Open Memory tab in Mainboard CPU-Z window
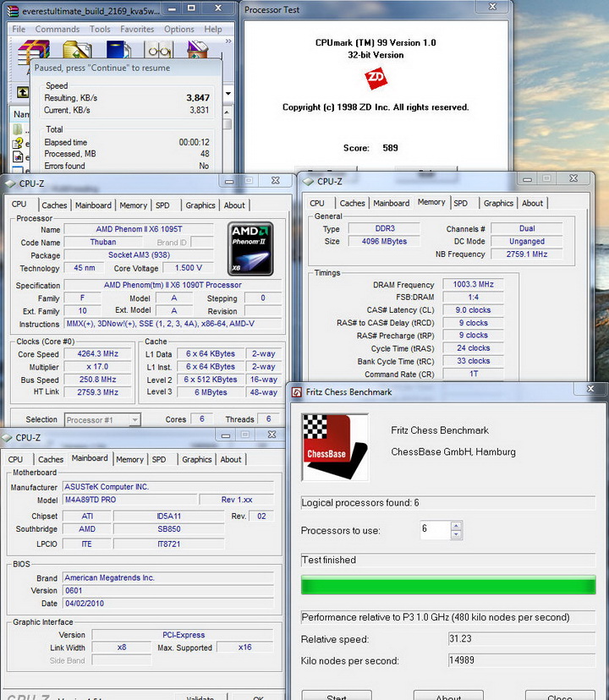 [129, 459]
